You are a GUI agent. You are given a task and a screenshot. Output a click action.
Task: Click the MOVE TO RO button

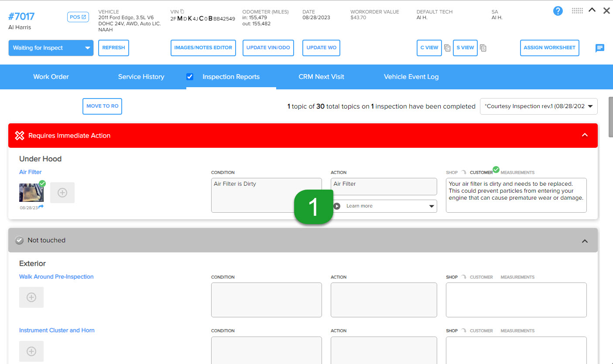[102, 106]
